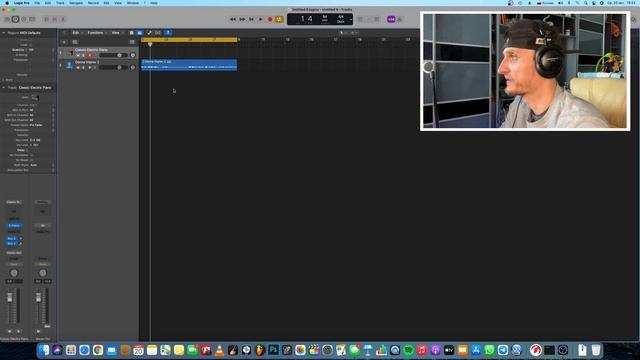Click Demo Name 2 track pan knob
The width and height of the screenshot is (640, 360).
pos(133,67)
